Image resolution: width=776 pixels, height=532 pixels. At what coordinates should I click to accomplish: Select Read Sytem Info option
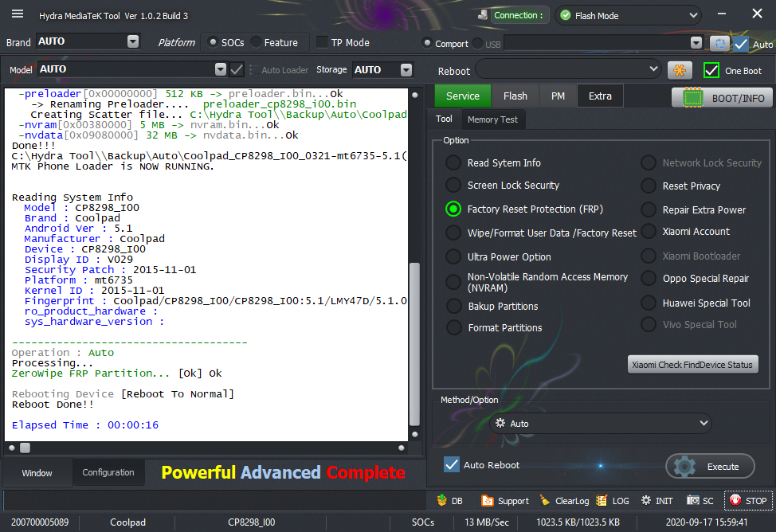453,162
